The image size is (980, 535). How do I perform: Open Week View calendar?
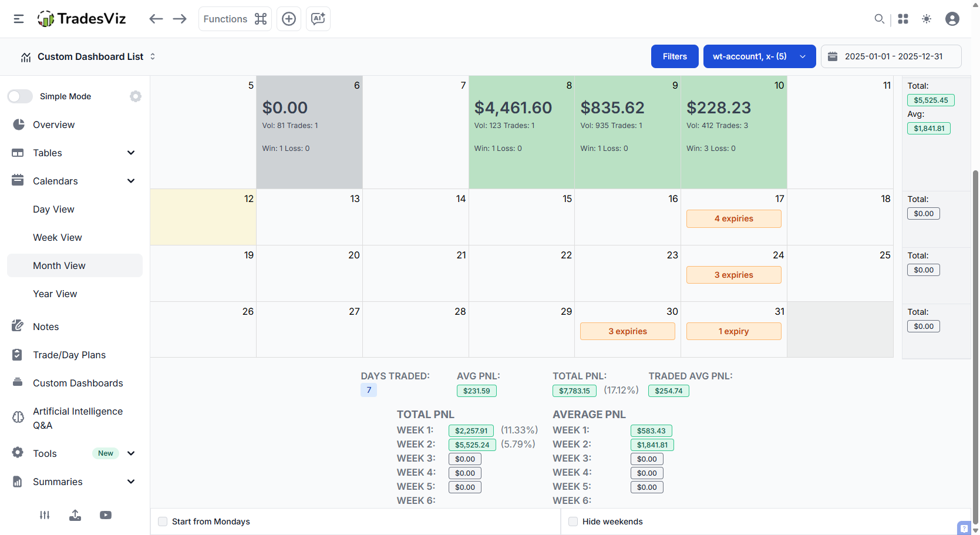coord(58,237)
